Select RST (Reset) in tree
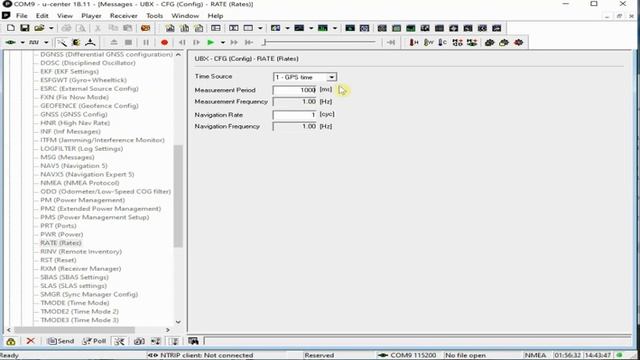Viewport: 640px width, 360px height. click(x=58, y=260)
